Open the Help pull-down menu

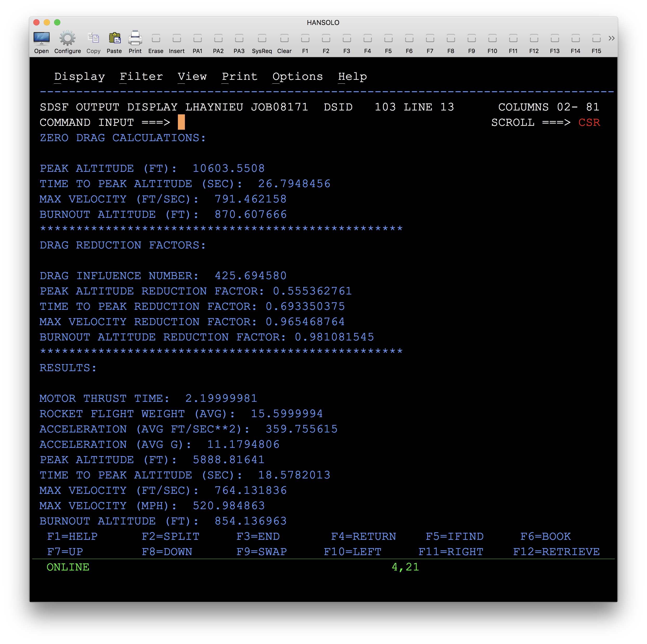[x=352, y=77]
